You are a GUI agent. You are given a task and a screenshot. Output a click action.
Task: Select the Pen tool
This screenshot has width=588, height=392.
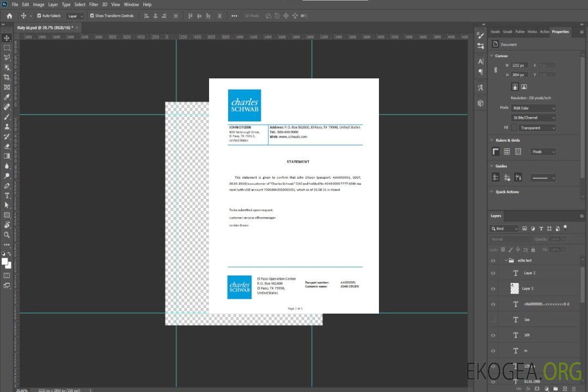click(7, 186)
